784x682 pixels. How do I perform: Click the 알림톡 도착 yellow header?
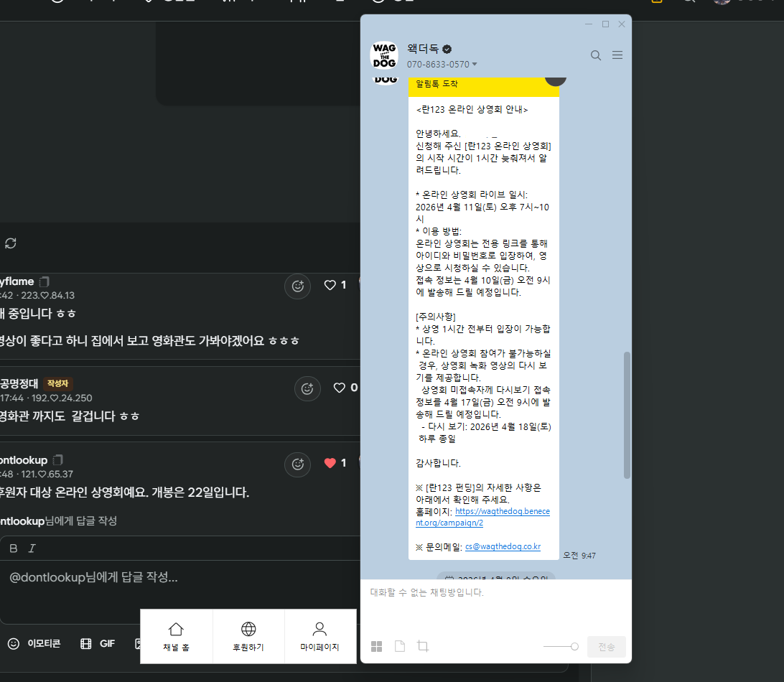[483, 86]
